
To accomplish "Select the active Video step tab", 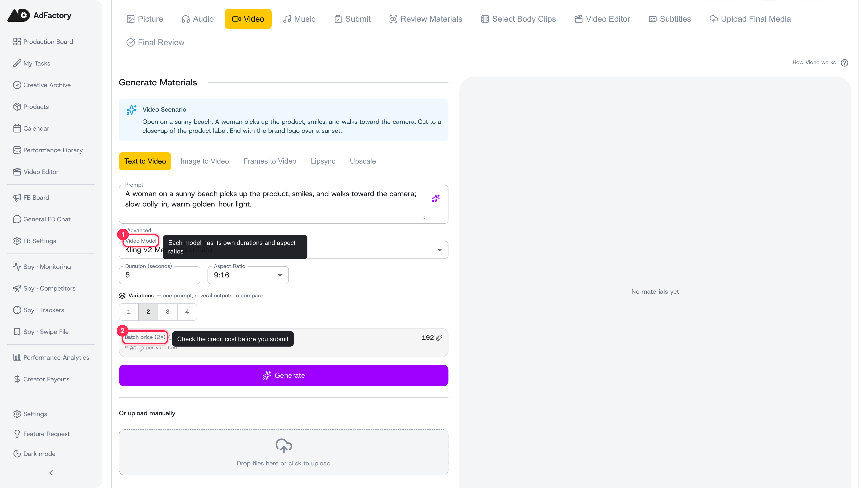I will (248, 19).
